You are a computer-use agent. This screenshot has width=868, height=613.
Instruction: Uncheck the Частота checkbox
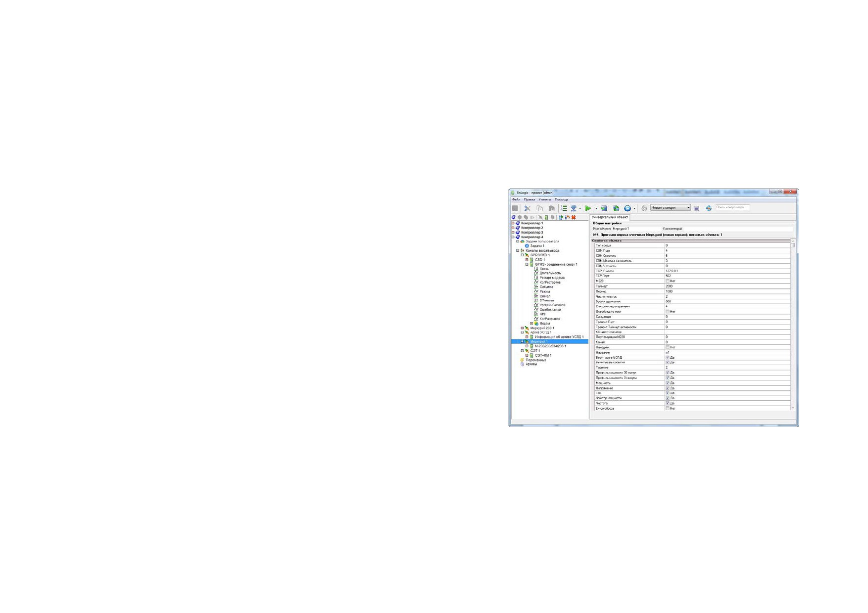(x=667, y=403)
